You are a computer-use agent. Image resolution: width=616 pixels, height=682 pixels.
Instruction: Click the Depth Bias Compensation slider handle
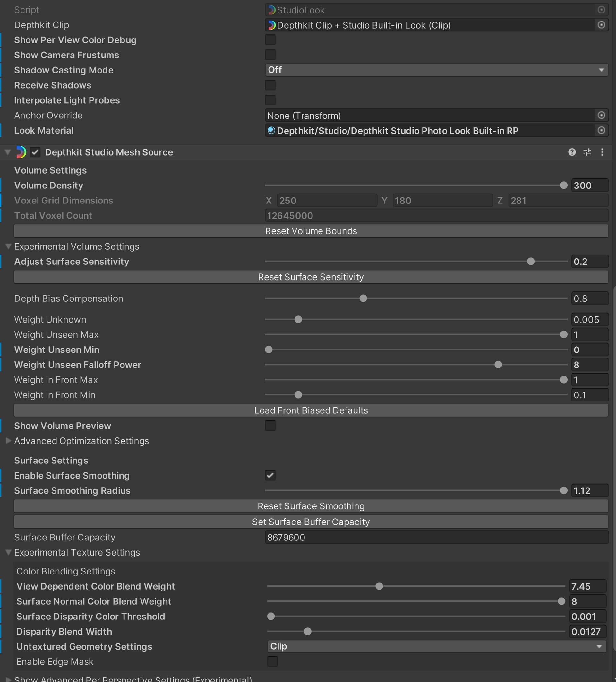[363, 298]
